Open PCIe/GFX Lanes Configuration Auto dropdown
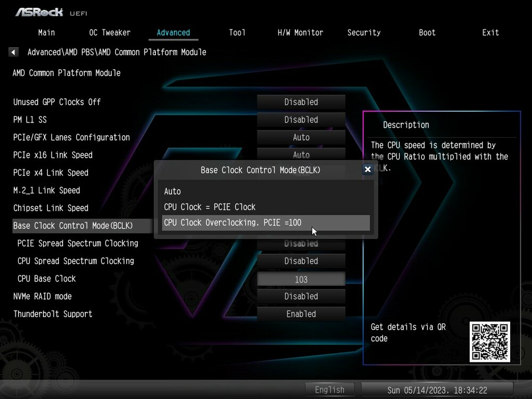The height and width of the screenshot is (399, 532). 301,137
